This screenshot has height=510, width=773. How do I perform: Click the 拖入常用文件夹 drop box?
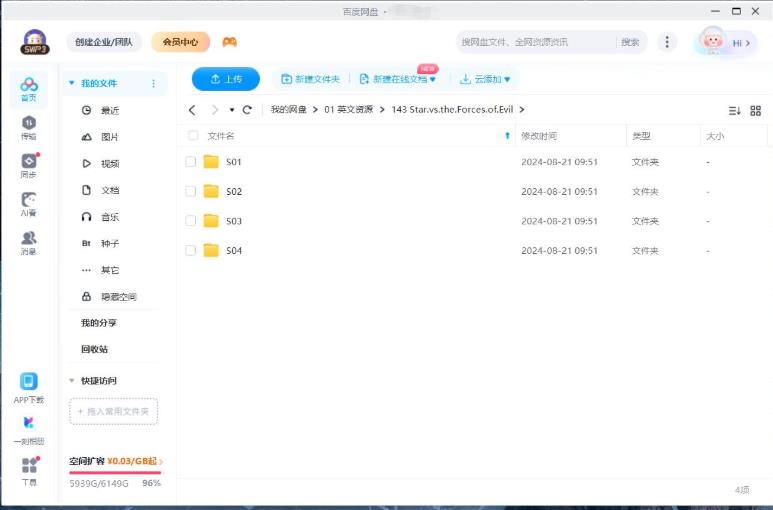(x=114, y=411)
